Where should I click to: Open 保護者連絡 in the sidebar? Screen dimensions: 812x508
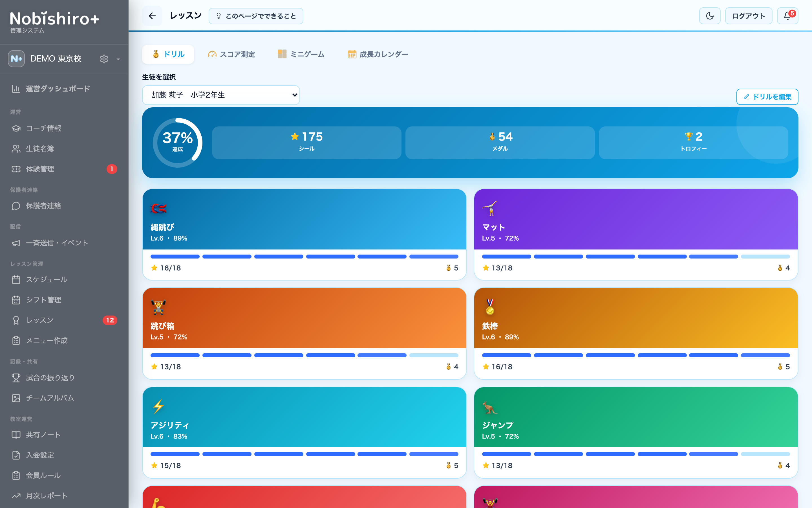pos(64,206)
